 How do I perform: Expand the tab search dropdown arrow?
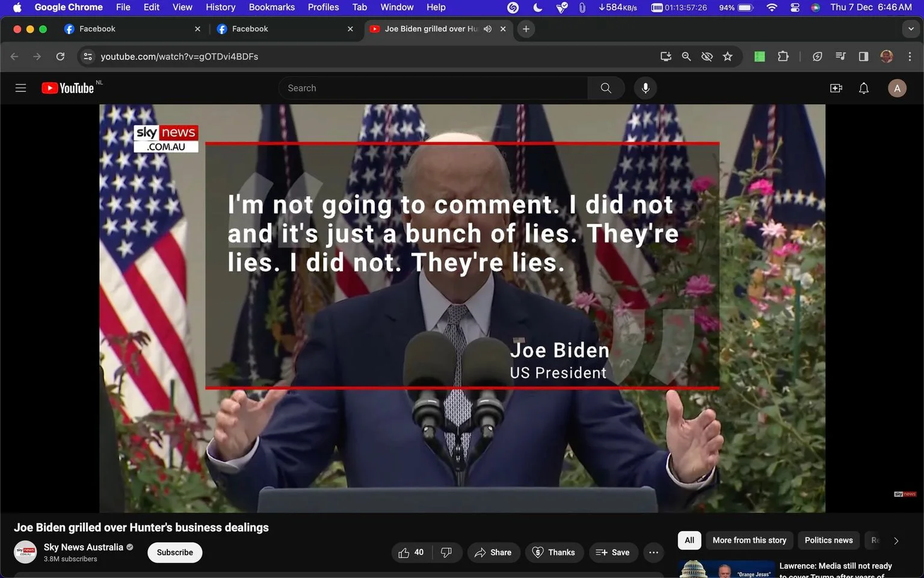coord(911,29)
